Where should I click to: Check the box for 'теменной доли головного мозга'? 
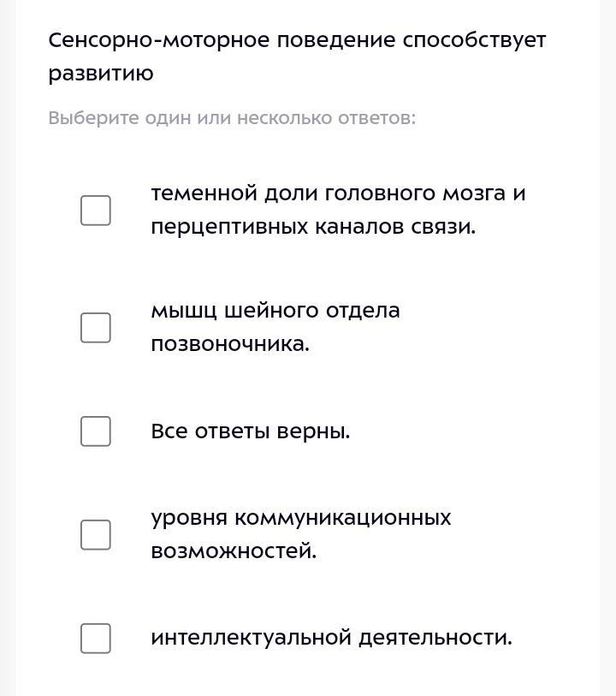[96, 210]
